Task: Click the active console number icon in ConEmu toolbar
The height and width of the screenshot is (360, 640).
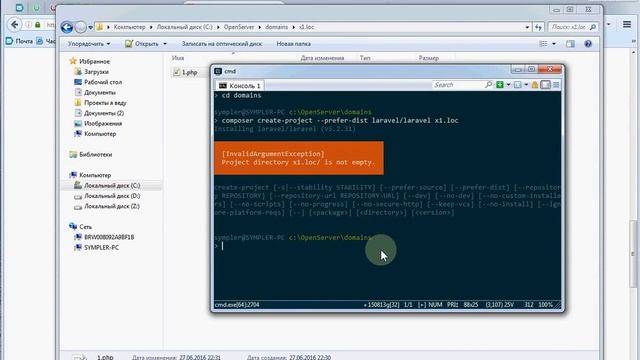Action: tap(518, 85)
